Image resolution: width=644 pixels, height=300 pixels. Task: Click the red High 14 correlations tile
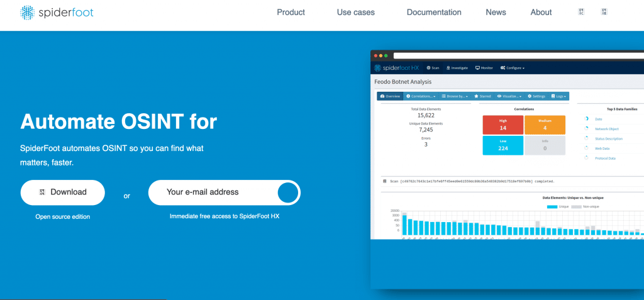tap(502, 125)
